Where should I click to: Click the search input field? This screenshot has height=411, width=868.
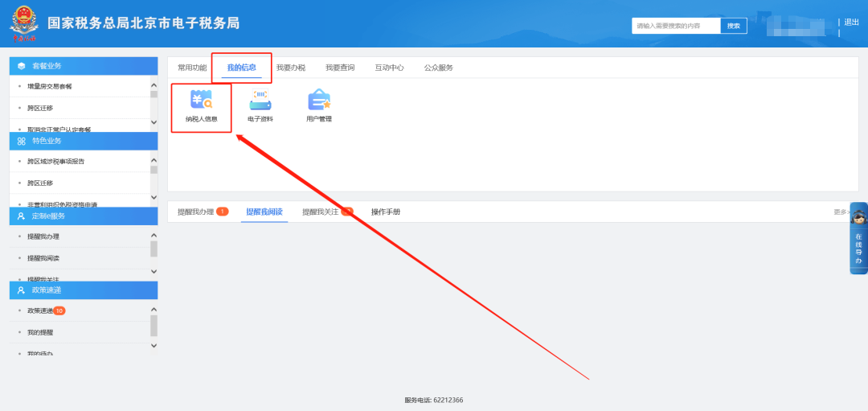(675, 26)
